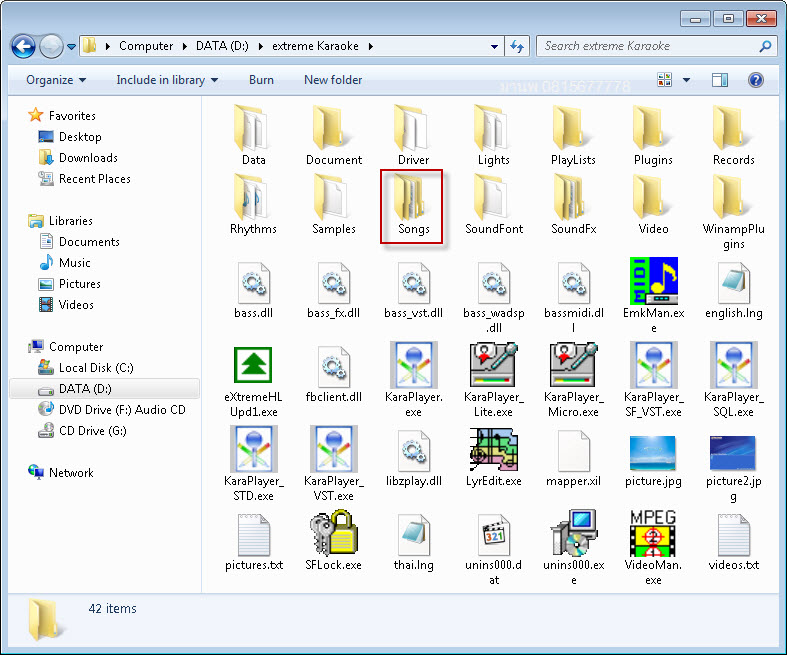This screenshot has width=787, height=655.
Task: Expand address bar previous locations dropdown
Action: 494,46
